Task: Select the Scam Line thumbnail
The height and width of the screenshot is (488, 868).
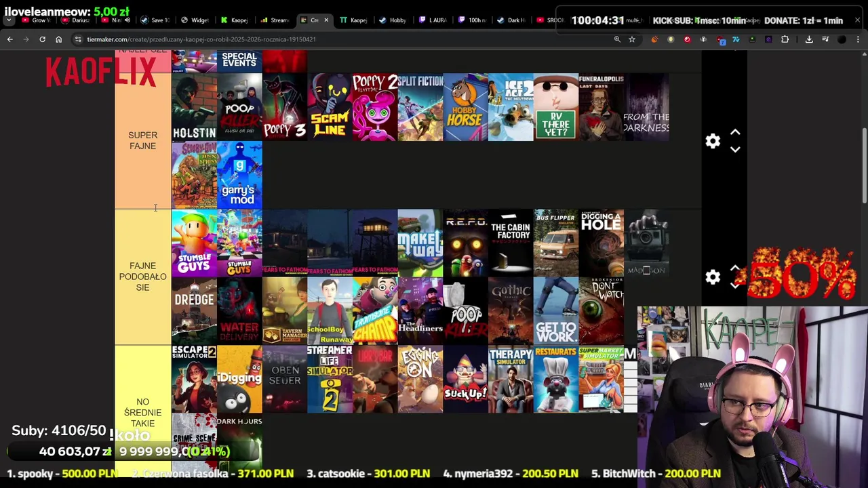Action: pyautogui.click(x=330, y=107)
